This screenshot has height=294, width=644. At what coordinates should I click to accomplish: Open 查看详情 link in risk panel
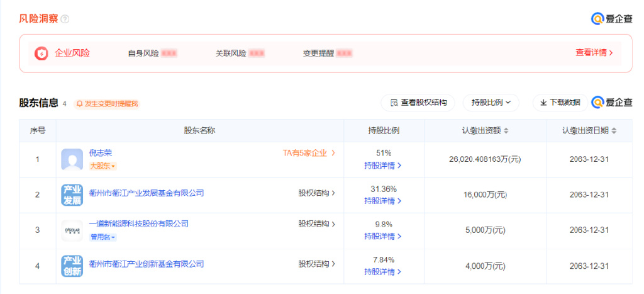pyautogui.click(x=594, y=53)
